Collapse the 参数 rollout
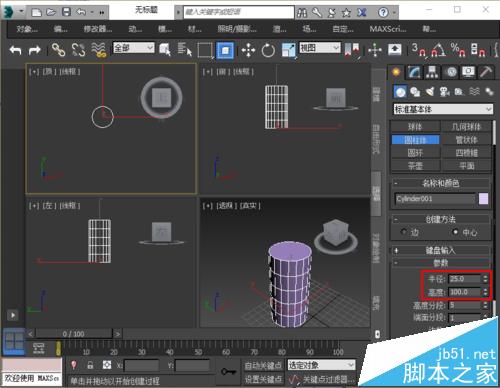 coord(440,263)
